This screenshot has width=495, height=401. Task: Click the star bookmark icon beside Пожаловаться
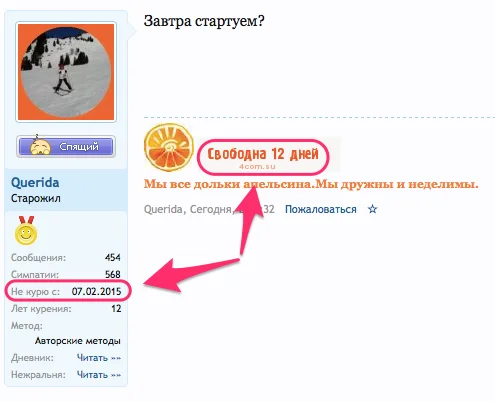pos(372,209)
